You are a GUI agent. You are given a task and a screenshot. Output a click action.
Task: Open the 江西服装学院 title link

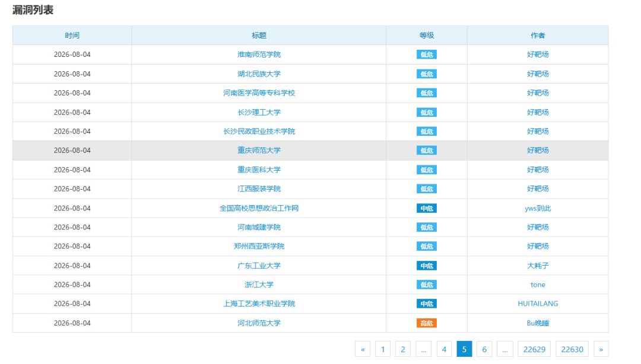tap(259, 189)
